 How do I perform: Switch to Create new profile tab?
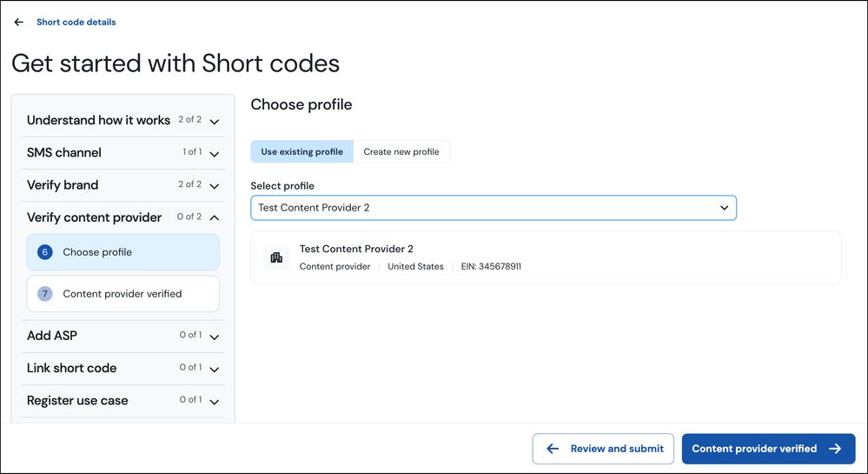[x=401, y=152]
